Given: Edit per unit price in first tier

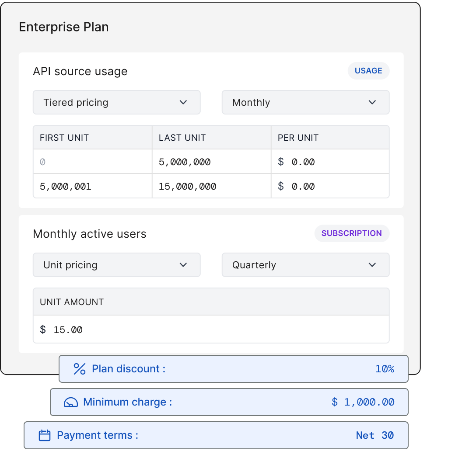Looking at the screenshot, I should pyautogui.click(x=330, y=162).
